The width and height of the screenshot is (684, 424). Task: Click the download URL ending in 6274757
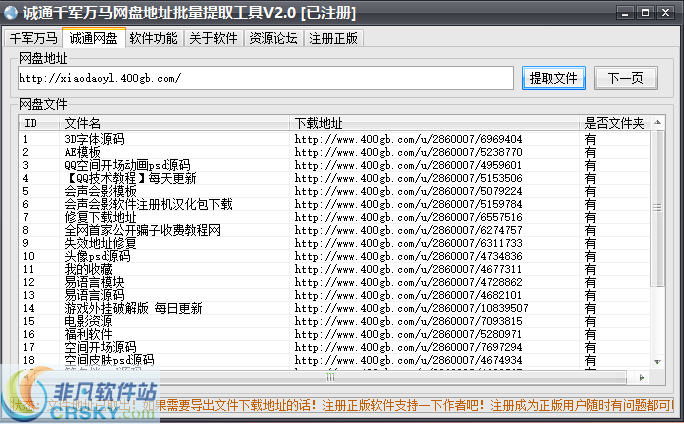[x=408, y=230]
